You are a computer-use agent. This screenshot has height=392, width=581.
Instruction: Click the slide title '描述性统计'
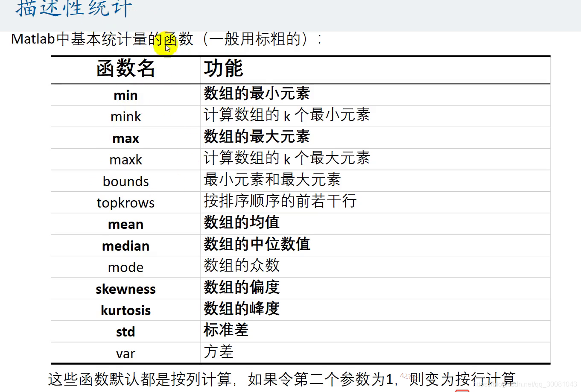click(x=73, y=8)
